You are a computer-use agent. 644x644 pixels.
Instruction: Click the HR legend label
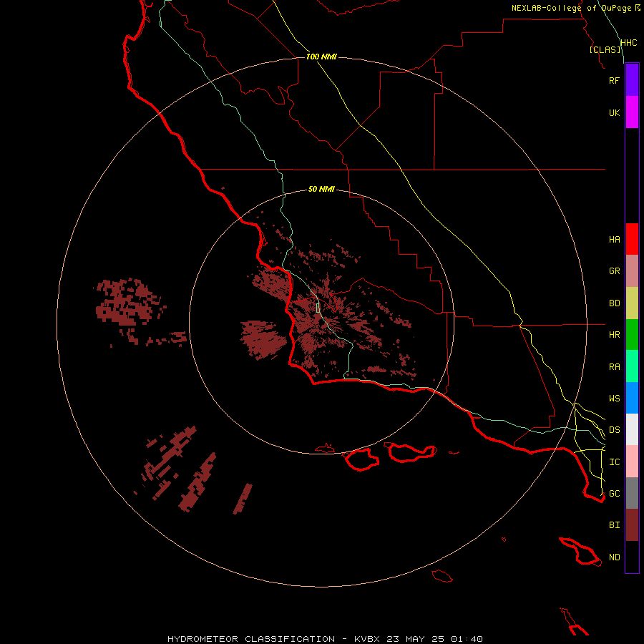tap(615, 335)
